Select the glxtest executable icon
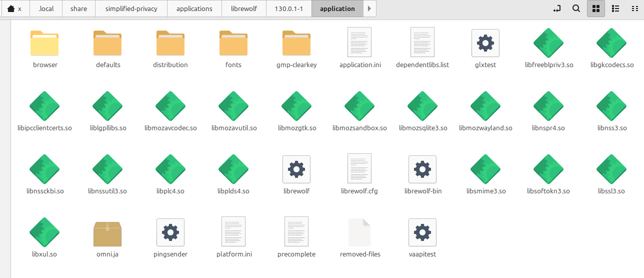Screen dimensions: 644x278 click(x=485, y=43)
